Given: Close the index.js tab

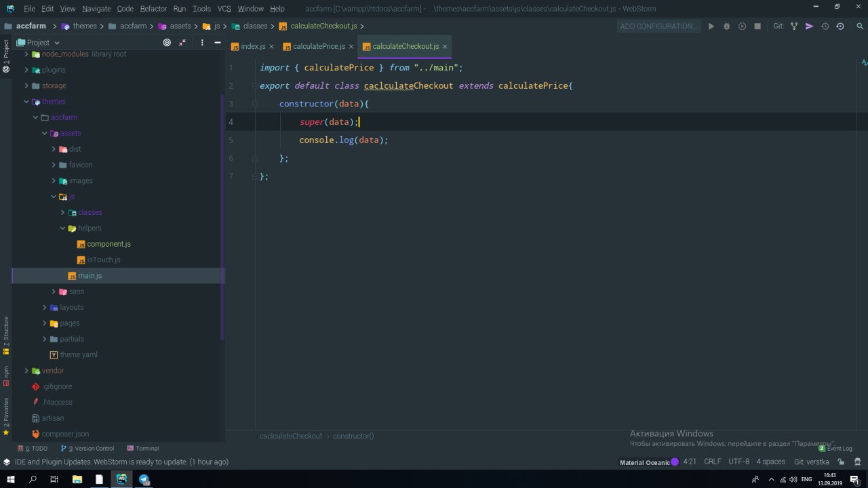Looking at the screenshot, I should 271,47.
